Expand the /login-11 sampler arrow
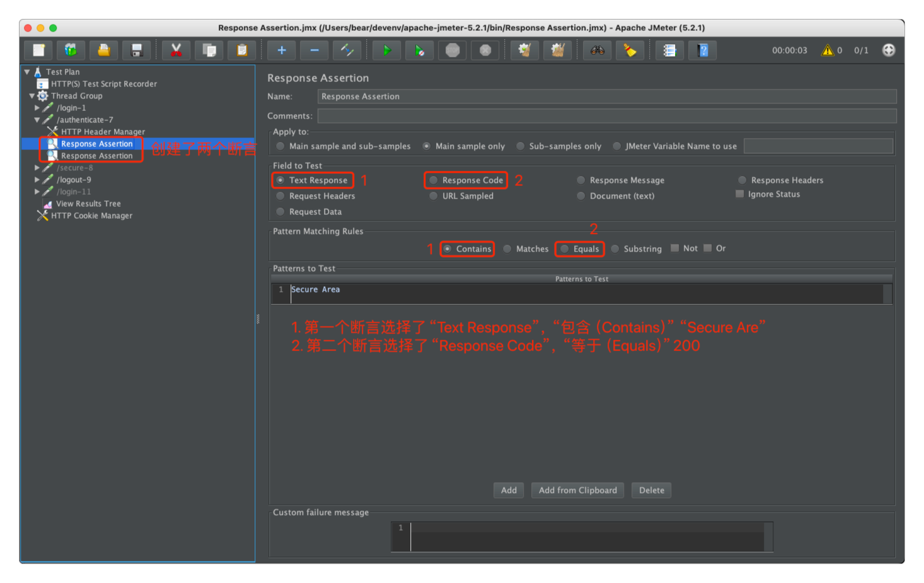The height and width of the screenshot is (583, 924). coord(37,192)
